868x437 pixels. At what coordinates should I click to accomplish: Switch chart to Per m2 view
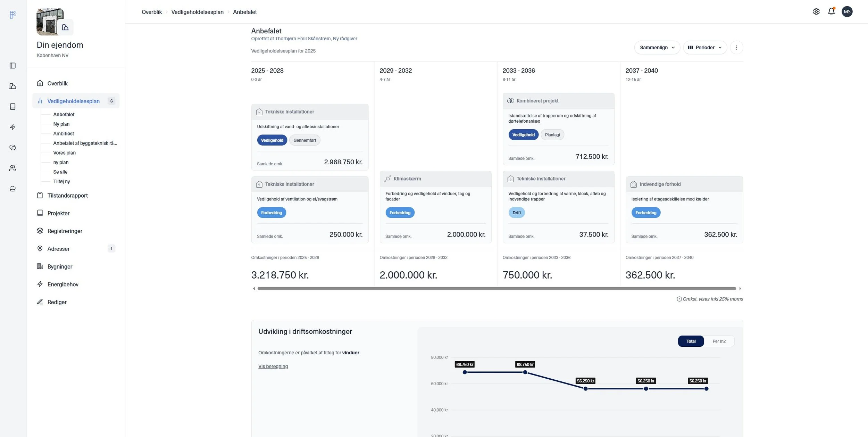point(719,341)
